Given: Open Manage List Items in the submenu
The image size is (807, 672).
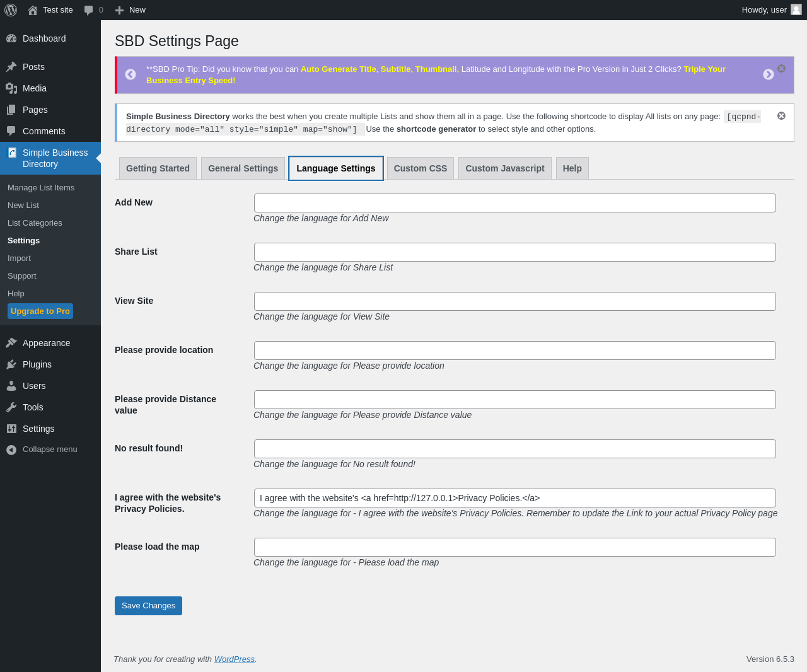Looking at the screenshot, I should tap(41, 188).
